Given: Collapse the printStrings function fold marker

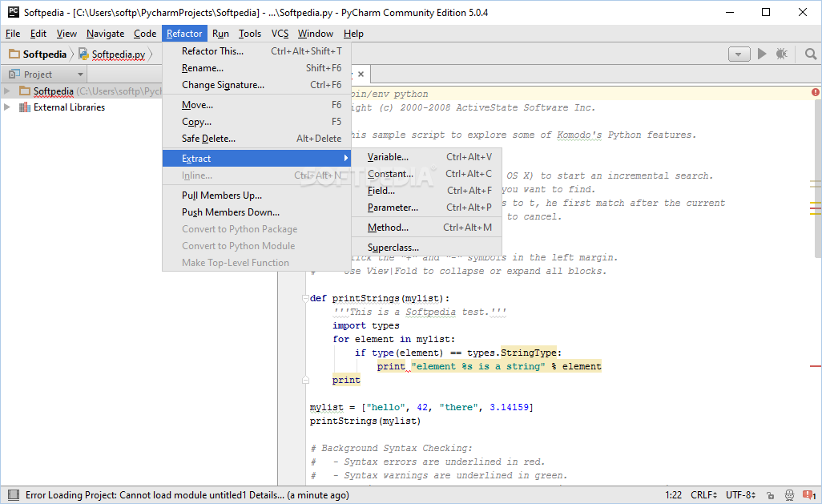Looking at the screenshot, I should click(x=305, y=298).
